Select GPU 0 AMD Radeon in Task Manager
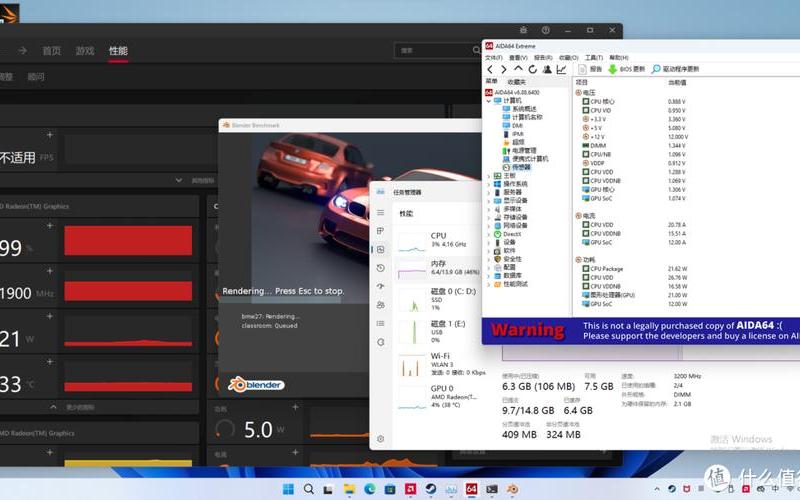Viewport: 800px width, 500px height. 439,396
